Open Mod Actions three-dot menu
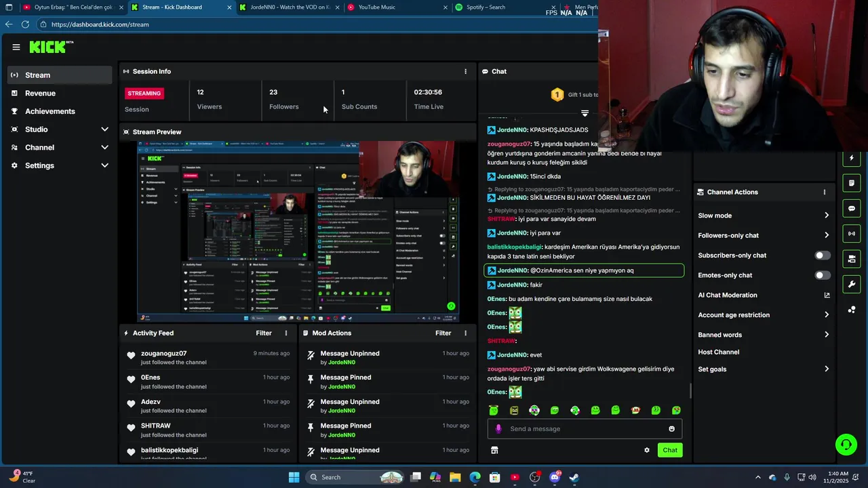 [x=465, y=333]
